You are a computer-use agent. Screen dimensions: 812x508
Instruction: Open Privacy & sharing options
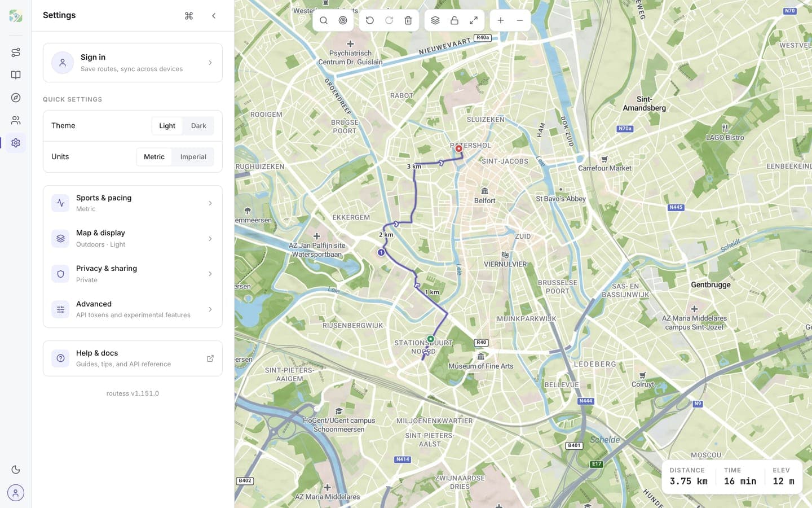133,274
